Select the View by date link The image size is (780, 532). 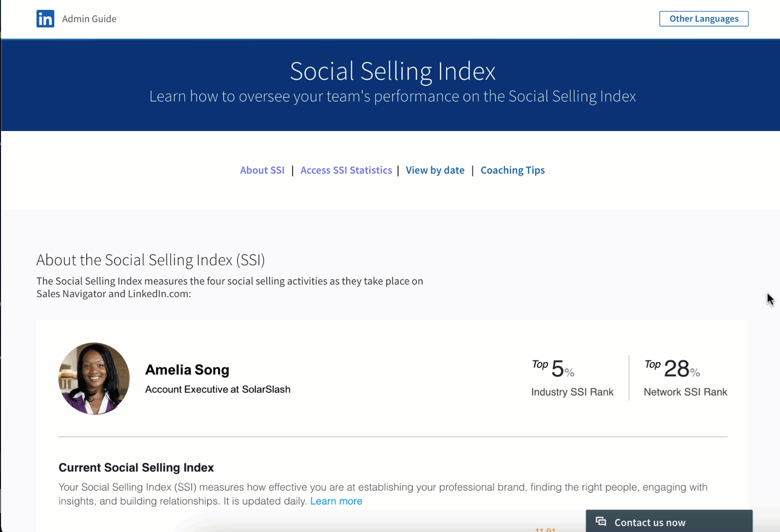435,170
